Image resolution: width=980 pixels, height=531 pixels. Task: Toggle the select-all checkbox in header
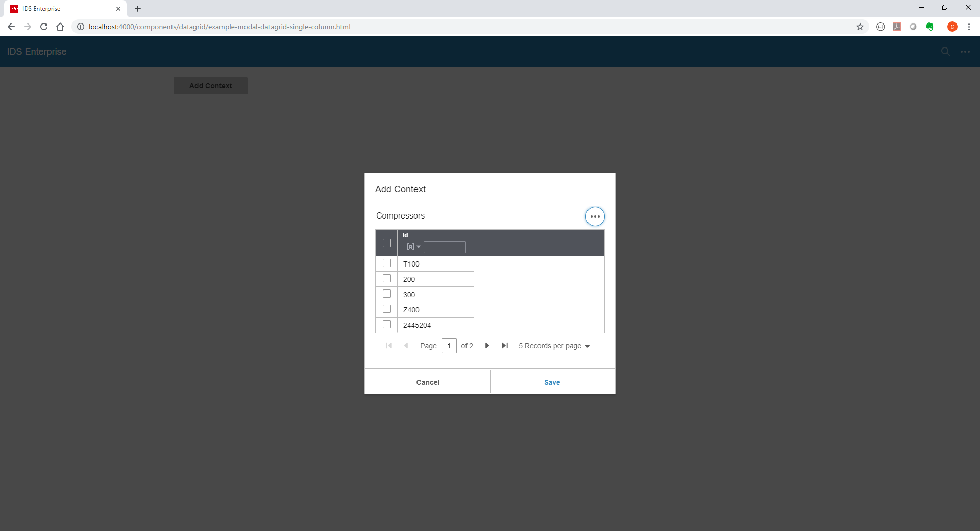coord(387,243)
